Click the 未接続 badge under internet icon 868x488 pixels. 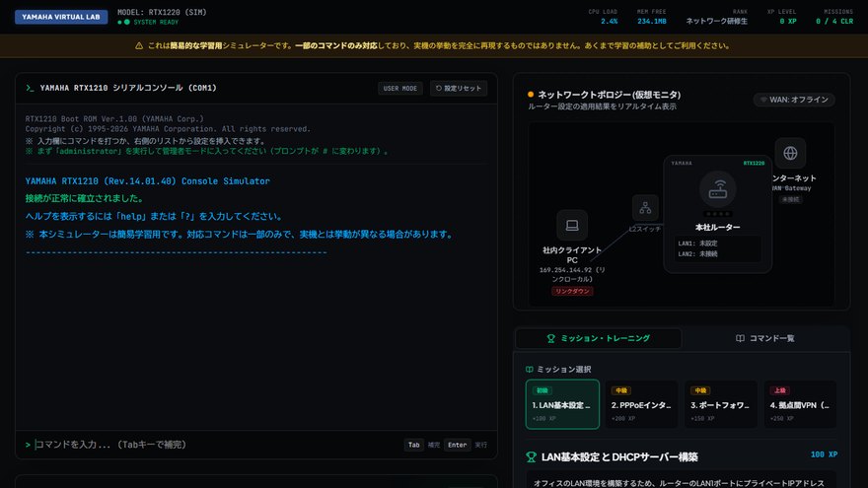pos(790,200)
